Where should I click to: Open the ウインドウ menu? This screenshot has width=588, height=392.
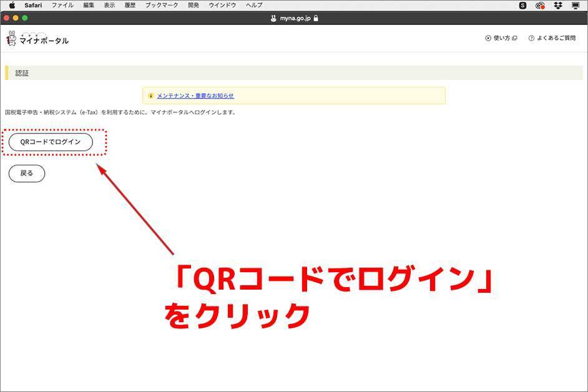pos(222,5)
